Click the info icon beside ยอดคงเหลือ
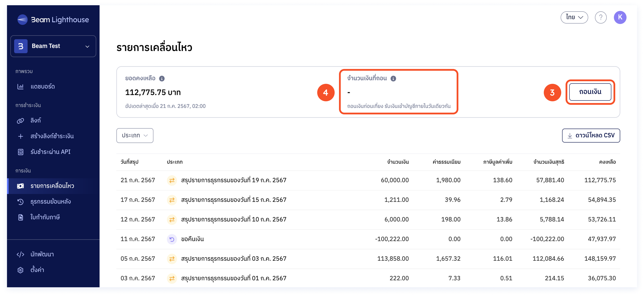644x296 pixels. pyautogui.click(x=162, y=78)
